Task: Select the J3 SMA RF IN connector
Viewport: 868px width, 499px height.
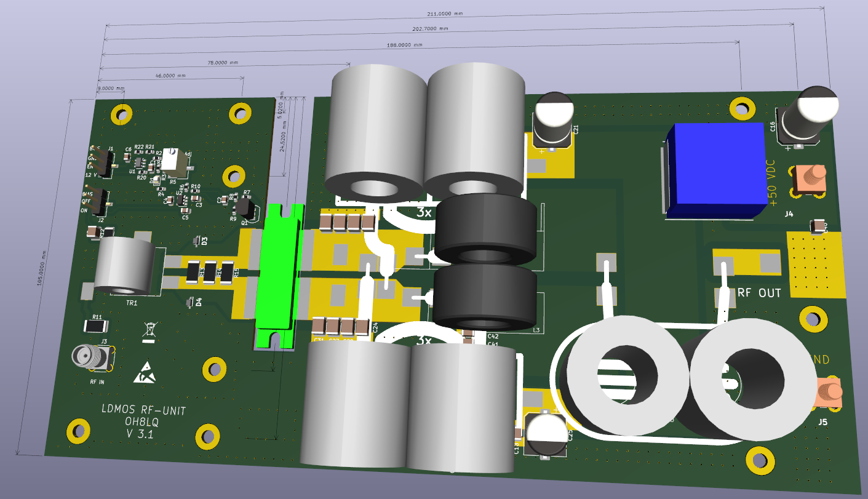Action: 92,358
